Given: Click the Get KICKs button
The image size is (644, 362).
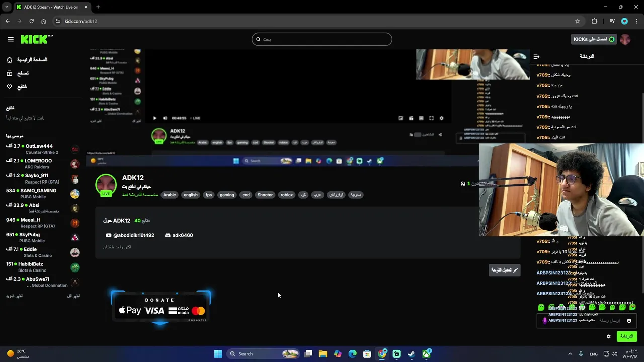Looking at the screenshot, I should [x=594, y=39].
